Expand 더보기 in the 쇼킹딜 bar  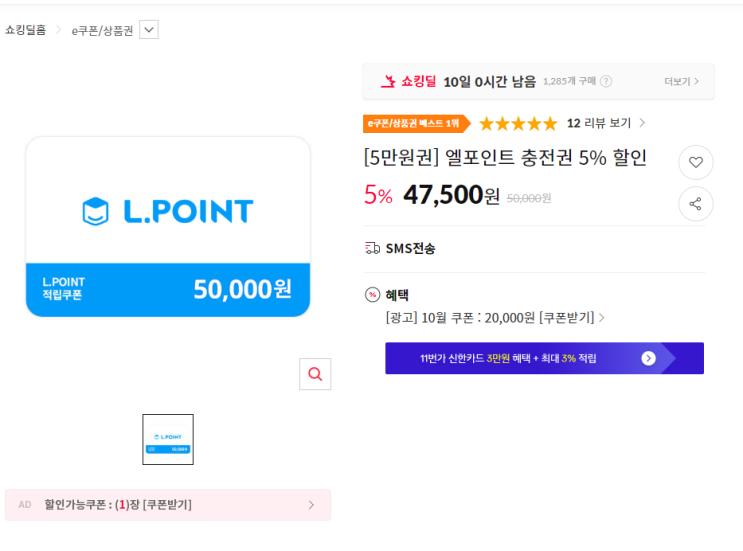pos(682,82)
